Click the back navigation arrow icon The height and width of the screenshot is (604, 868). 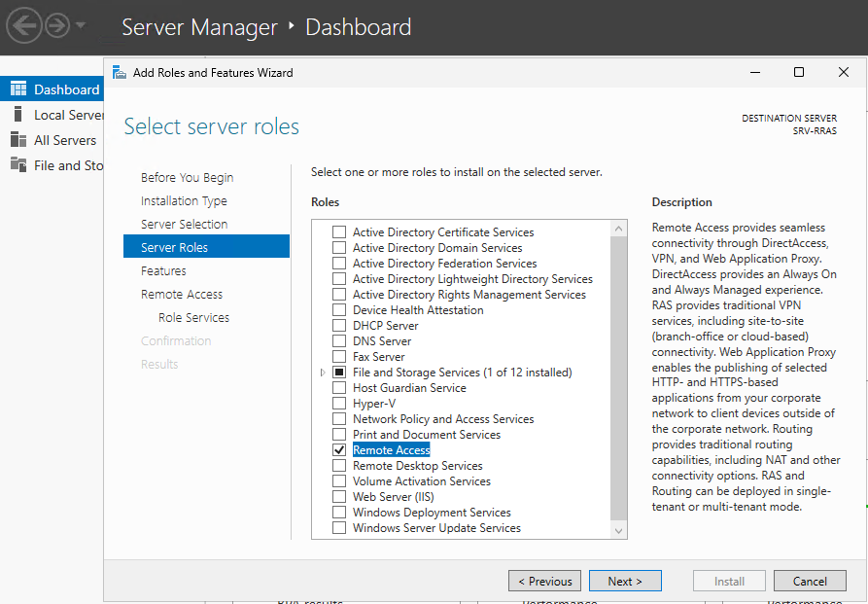tap(23, 26)
